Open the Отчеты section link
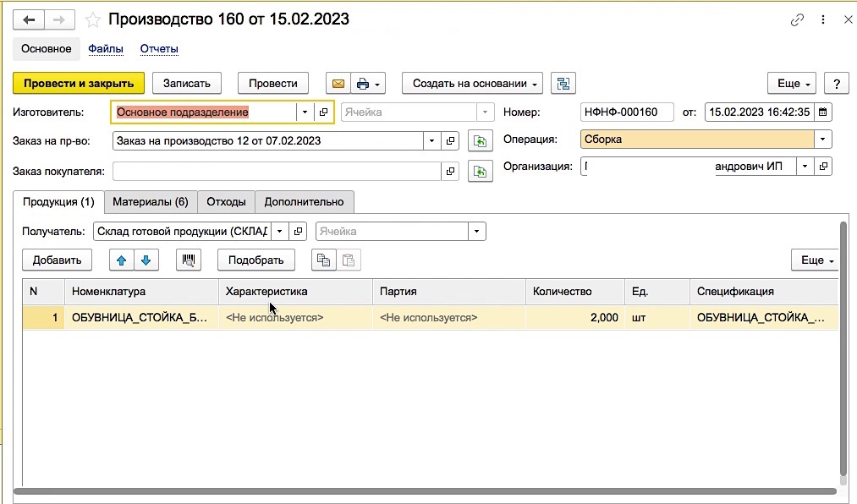 [159, 48]
